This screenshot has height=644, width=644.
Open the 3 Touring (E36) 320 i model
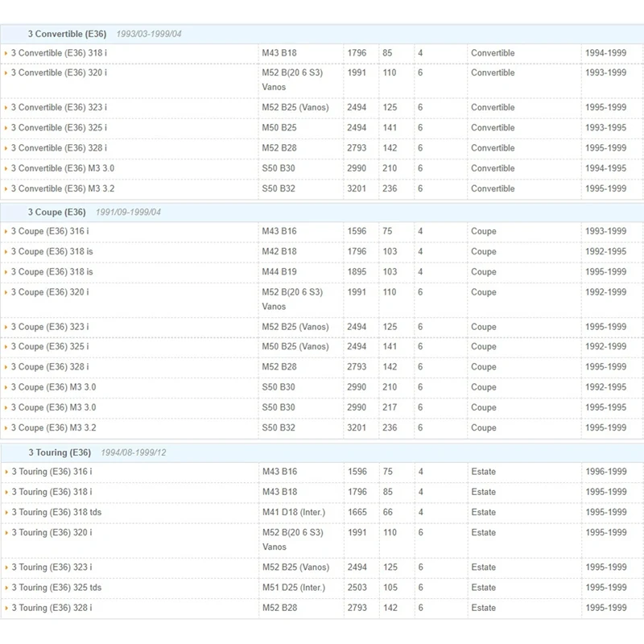click(x=52, y=533)
